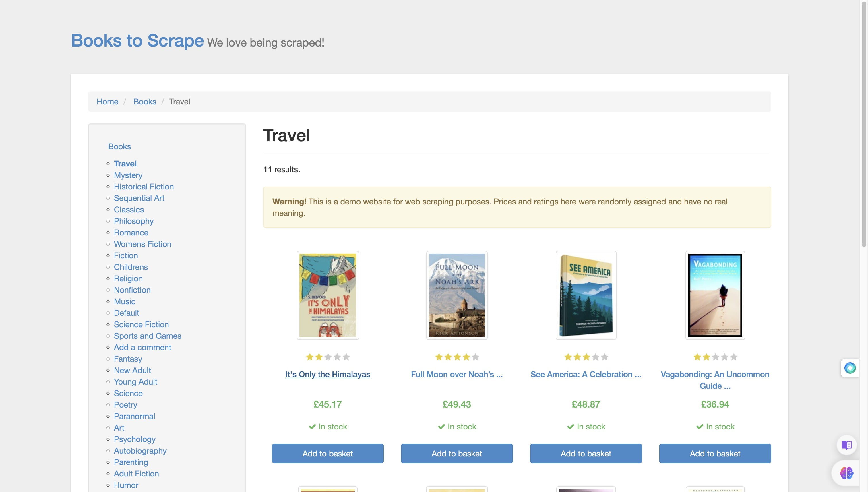Open Fiction category link
Screen dimensions: 868x492
pyautogui.click(x=126, y=255)
